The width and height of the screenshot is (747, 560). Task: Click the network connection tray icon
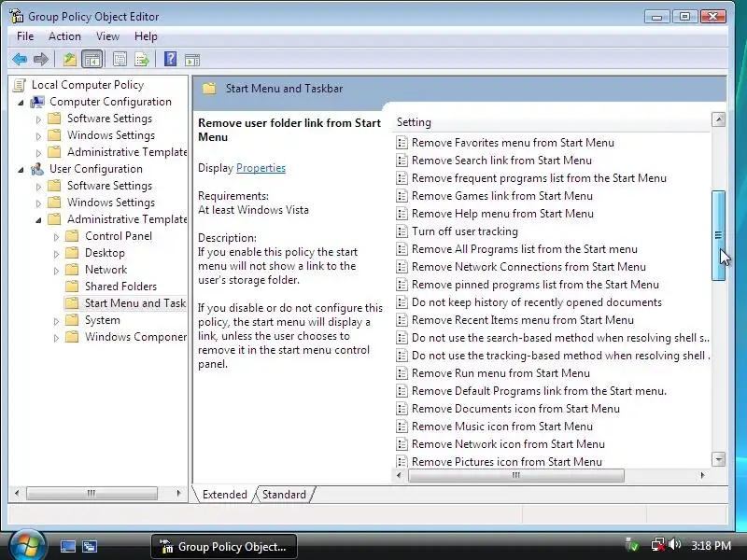657,544
